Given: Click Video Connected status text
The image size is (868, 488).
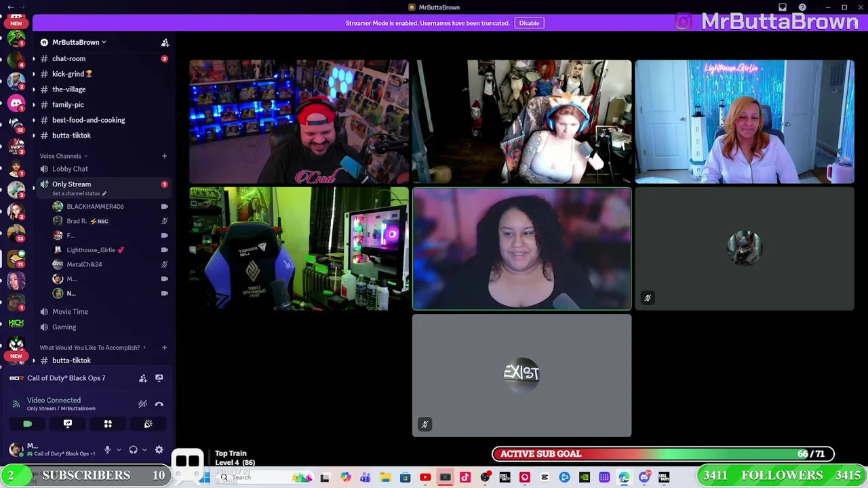Looking at the screenshot, I should tap(54, 401).
